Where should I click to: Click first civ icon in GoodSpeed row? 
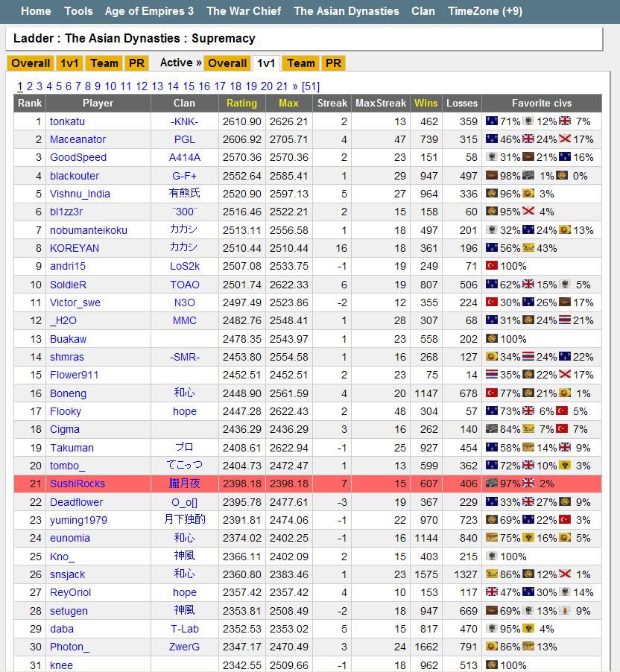point(491,157)
